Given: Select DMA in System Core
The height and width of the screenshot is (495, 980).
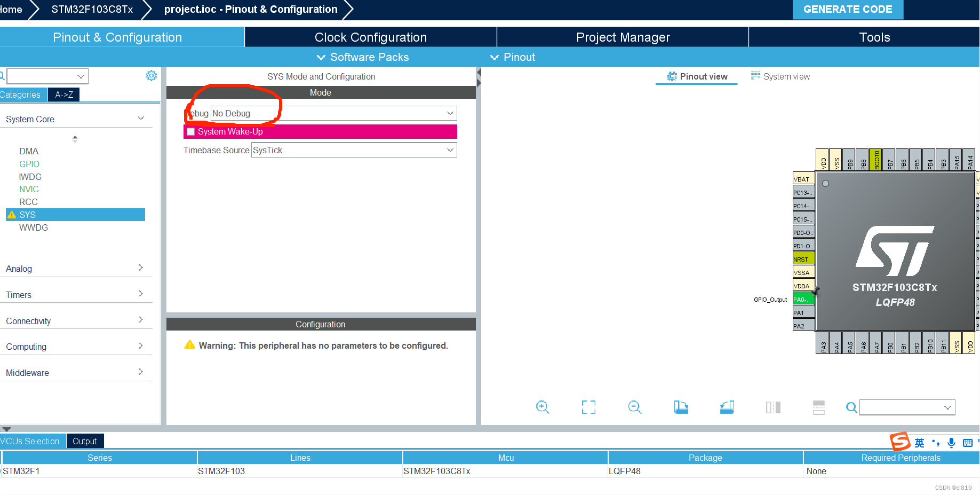Looking at the screenshot, I should pyautogui.click(x=29, y=151).
